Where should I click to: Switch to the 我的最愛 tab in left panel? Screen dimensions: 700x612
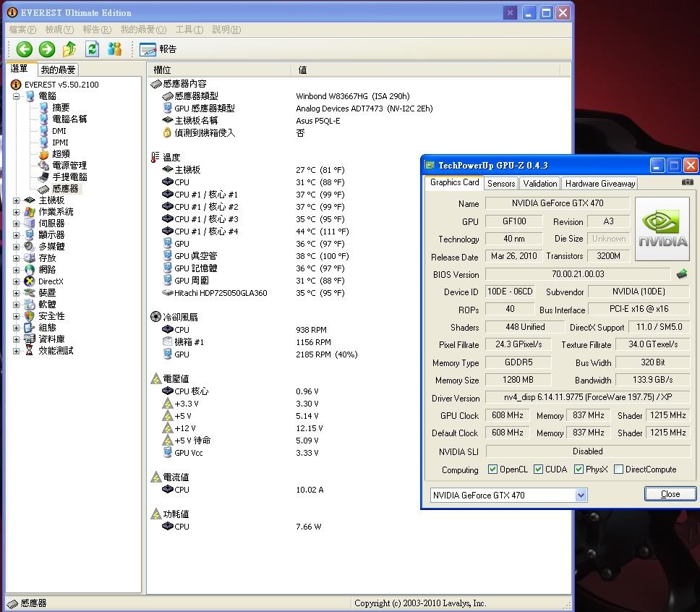(58, 69)
